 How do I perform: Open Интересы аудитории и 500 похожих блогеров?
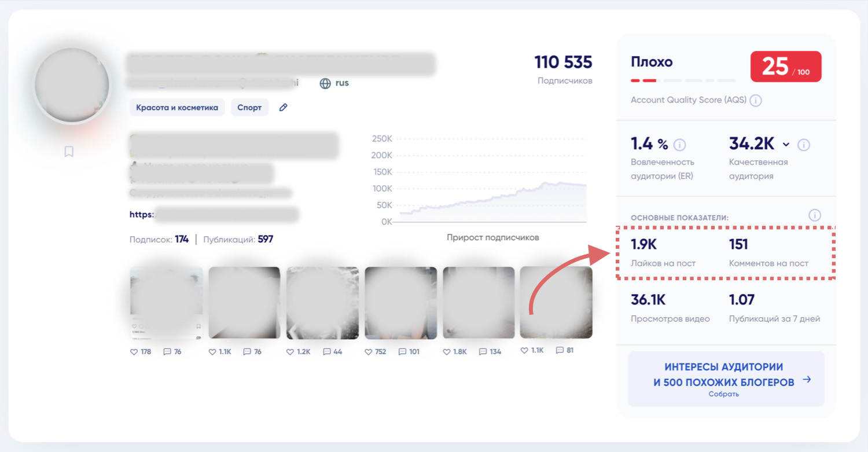pos(726,379)
